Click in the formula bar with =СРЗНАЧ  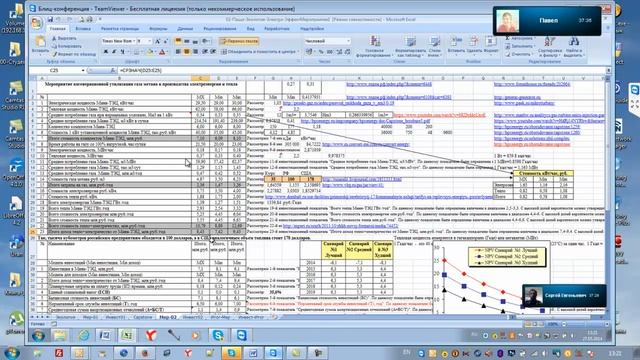[x=361, y=71]
